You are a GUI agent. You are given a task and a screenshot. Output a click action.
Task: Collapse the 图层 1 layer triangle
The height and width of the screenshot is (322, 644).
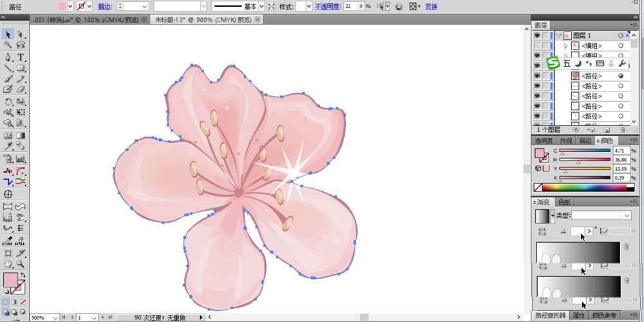559,35
